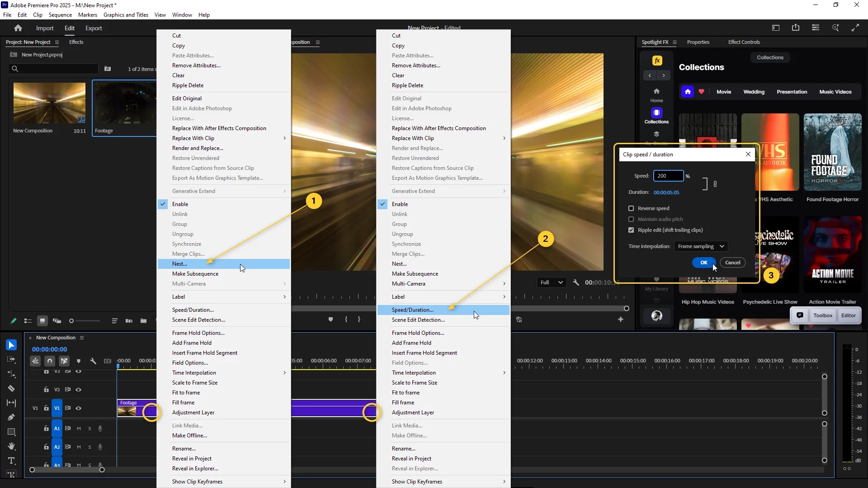The height and width of the screenshot is (488, 868).
Task: Go back in Spotlight FX navigation
Action: point(650,75)
